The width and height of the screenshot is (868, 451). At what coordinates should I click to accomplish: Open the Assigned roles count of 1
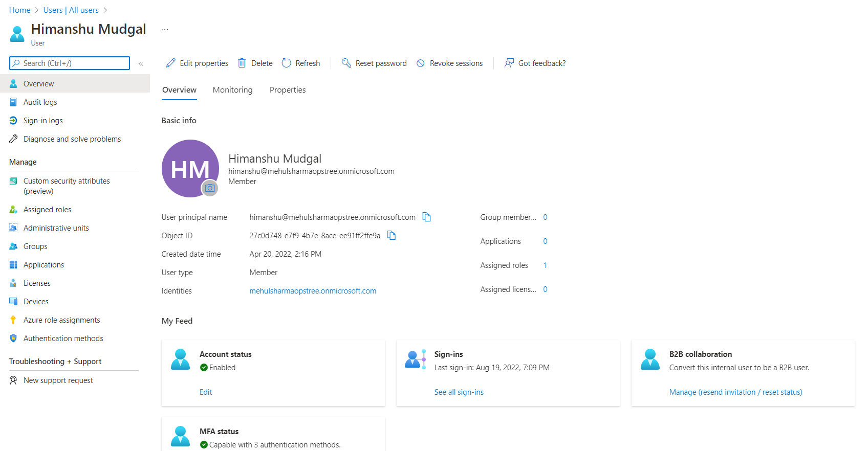point(546,265)
